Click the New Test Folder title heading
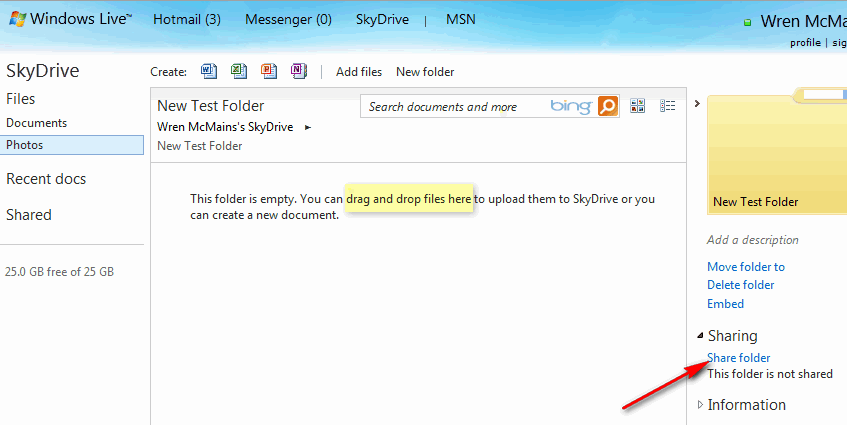Screen dimensions: 847x425 pyautogui.click(x=211, y=106)
